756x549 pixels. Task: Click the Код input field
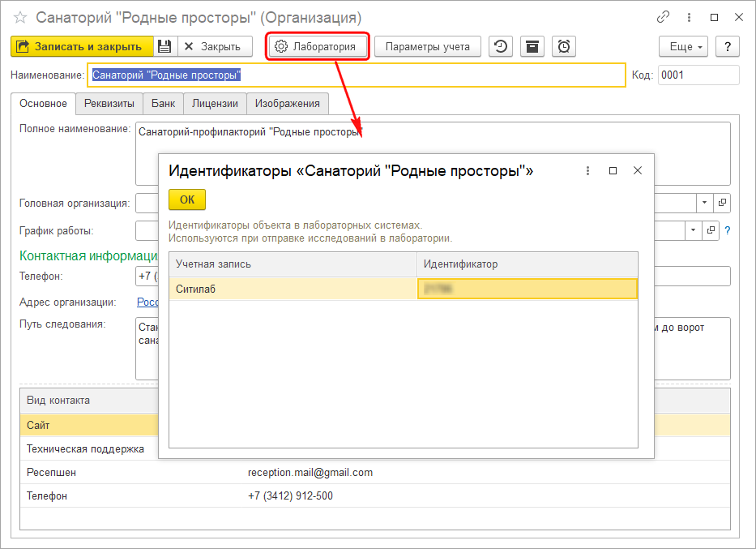point(698,75)
